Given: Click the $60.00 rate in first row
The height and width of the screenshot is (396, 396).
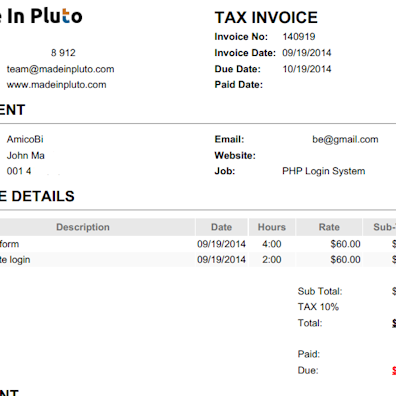Looking at the screenshot, I should click(x=345, y=244).
